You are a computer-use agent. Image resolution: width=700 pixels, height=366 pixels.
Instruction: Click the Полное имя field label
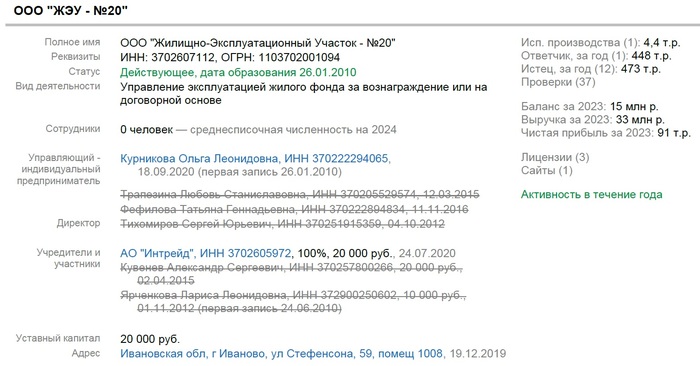click(72, 42)
